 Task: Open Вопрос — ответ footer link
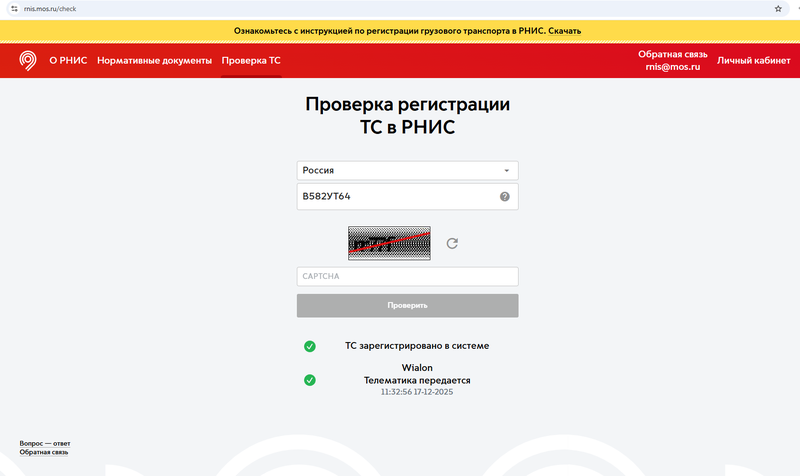pos(45,443)
